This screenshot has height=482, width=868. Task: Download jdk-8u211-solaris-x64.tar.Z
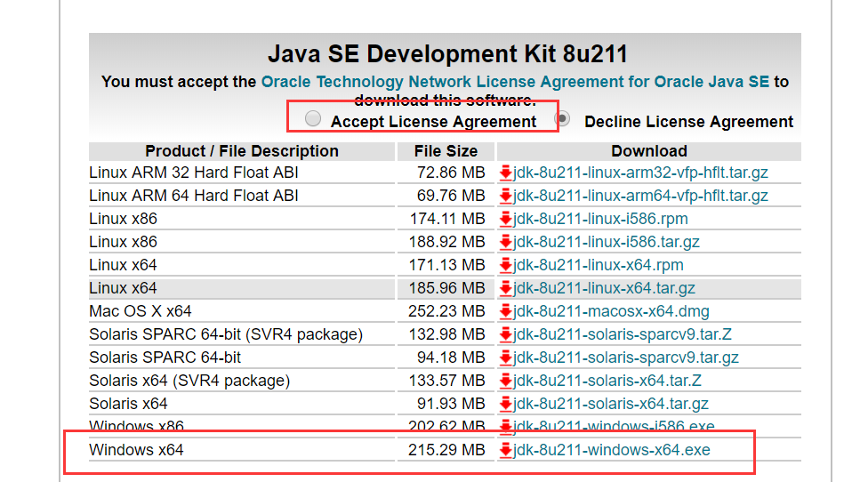click(x=607, y=382)
